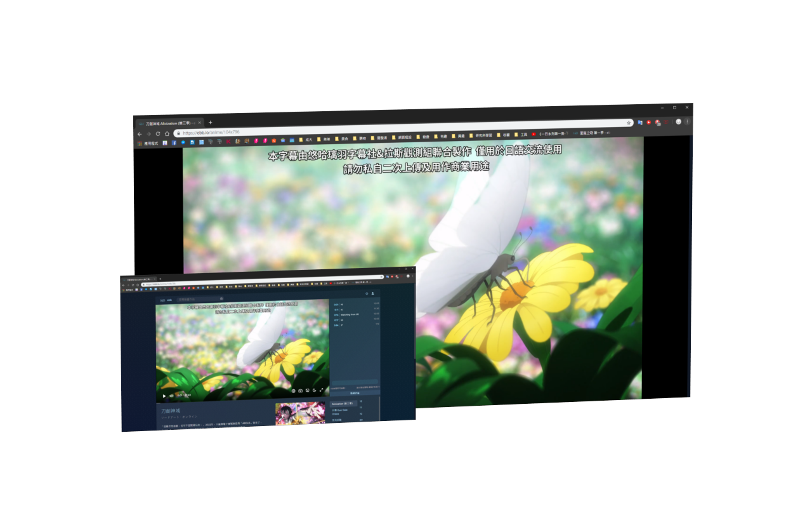Open episode 12 in the episode list
812x508 pixels.
[x=361, y=401]
